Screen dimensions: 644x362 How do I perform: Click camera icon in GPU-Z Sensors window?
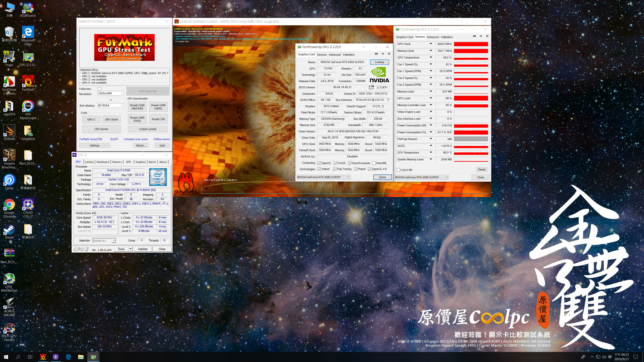pos(474,36)
